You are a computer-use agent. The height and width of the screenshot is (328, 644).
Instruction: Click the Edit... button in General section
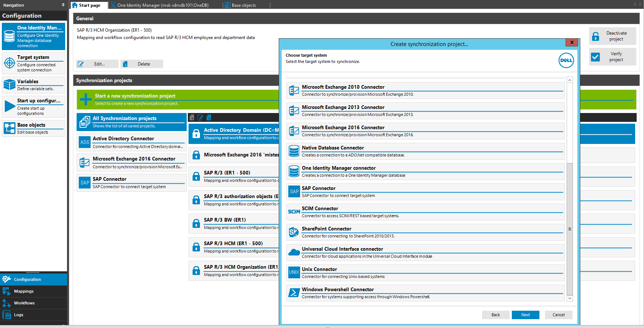pyautogui.click(x=97, y=64)
